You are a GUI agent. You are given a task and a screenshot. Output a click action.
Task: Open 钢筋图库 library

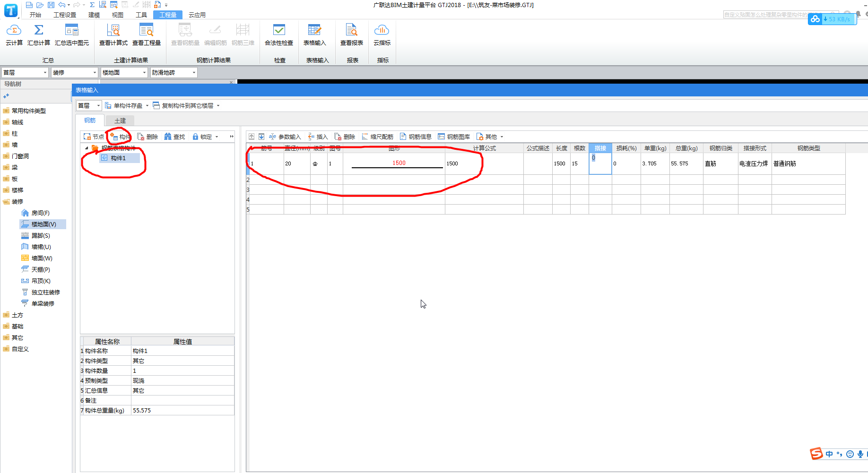click(454, 137)
